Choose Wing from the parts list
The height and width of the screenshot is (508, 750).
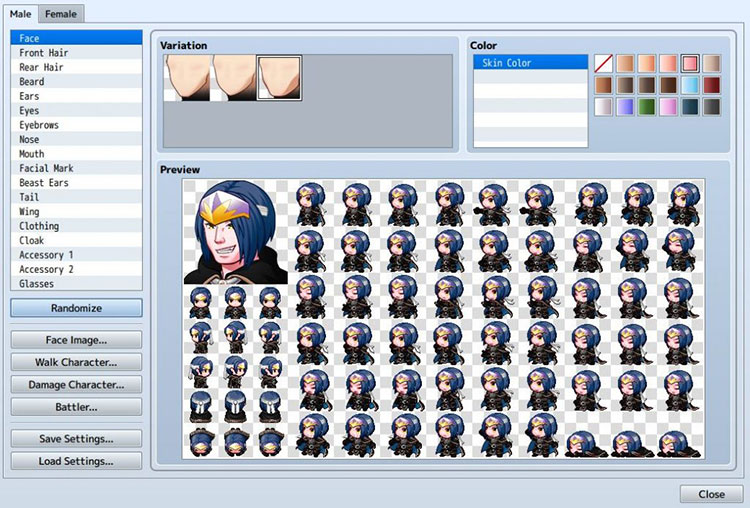77,211
